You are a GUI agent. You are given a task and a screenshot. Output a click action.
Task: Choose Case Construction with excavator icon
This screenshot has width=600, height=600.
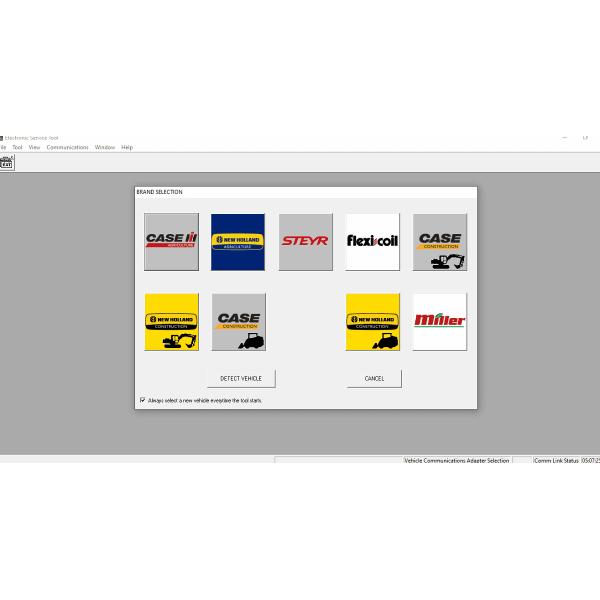439,241
